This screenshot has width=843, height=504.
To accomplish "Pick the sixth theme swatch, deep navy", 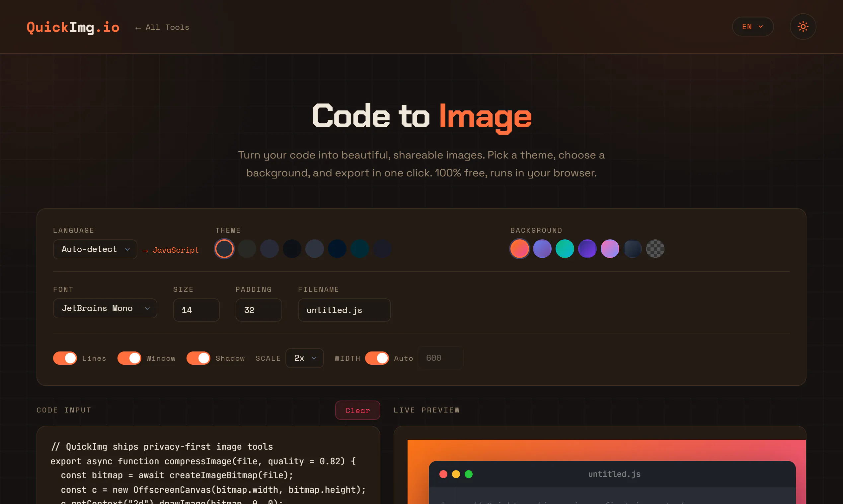I will click(x=337, y=249).
